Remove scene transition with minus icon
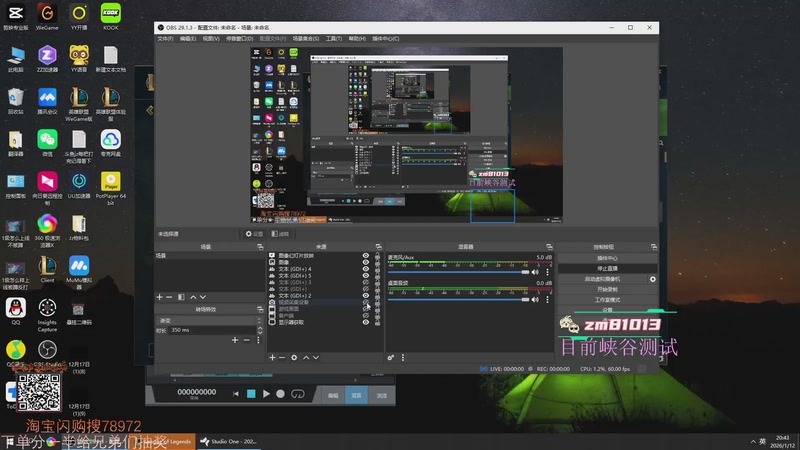 tap(246, 340)
